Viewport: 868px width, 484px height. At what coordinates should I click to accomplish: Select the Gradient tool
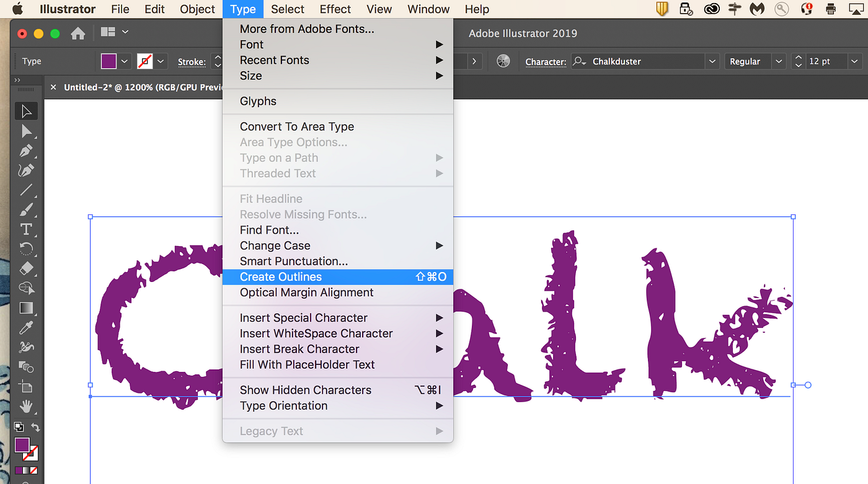26,308
